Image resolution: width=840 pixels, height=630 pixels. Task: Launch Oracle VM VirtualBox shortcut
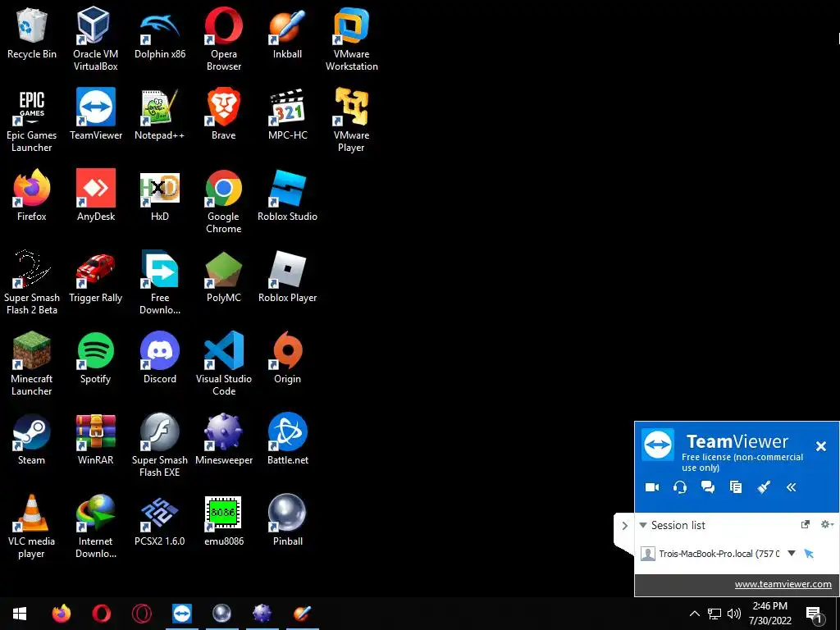95,39
